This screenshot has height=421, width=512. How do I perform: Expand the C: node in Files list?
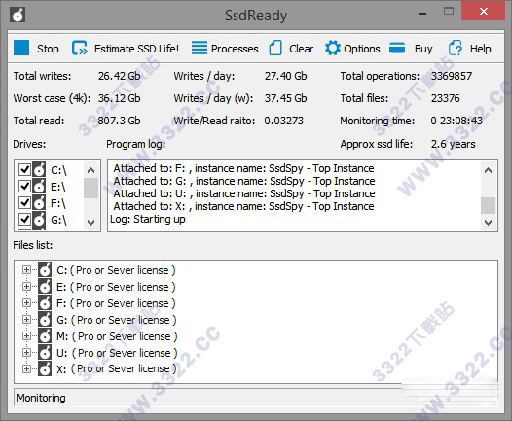click(x=26, y=270)
